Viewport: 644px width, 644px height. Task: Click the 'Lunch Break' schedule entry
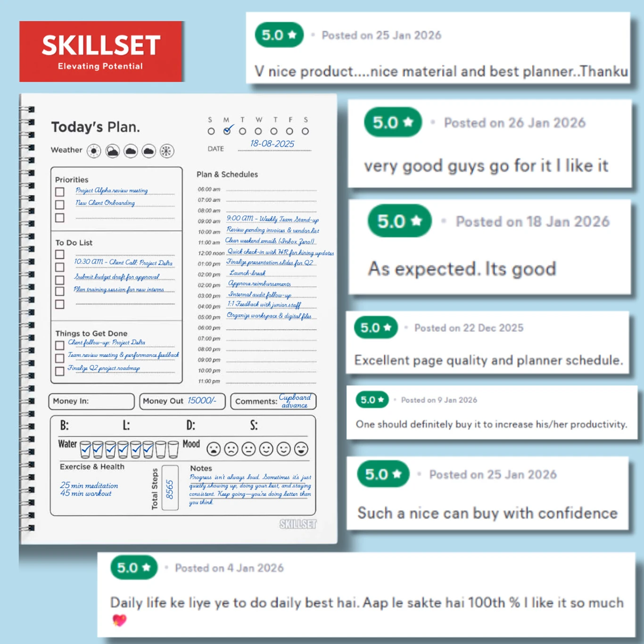tap(248, 273)
